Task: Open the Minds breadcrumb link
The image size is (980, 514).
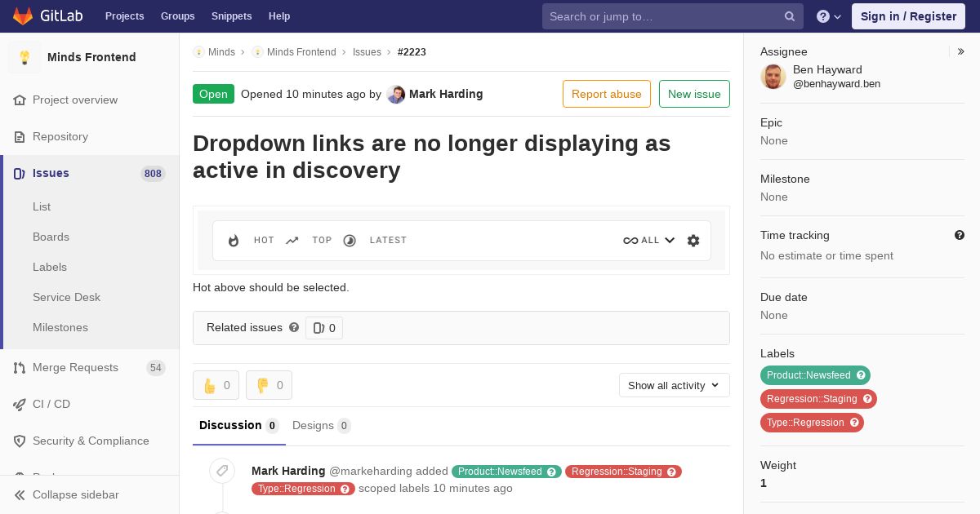Action: pos(221,52)
